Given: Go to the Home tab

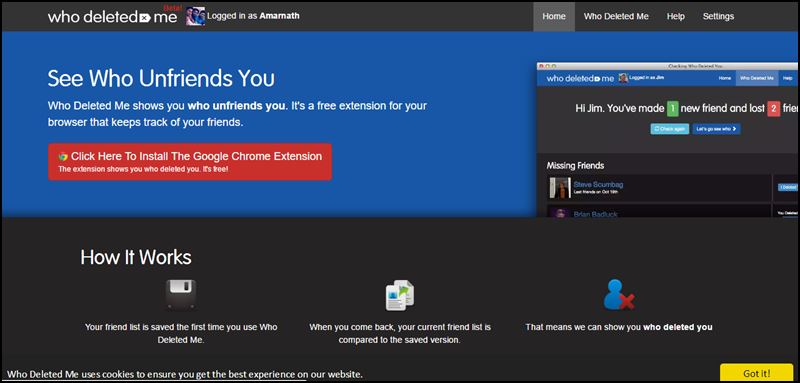Looking at the screenshot, I should point(554,16).
